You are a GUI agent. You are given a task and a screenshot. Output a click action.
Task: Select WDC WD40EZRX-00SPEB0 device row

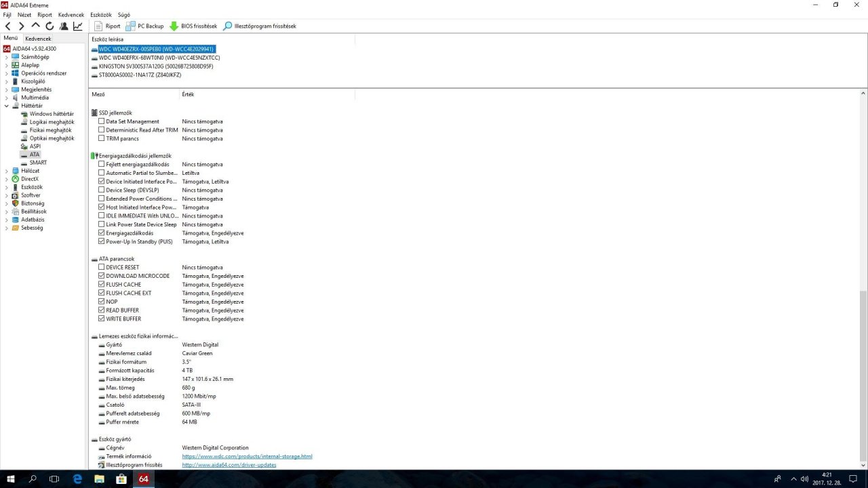tap(156, 49)
